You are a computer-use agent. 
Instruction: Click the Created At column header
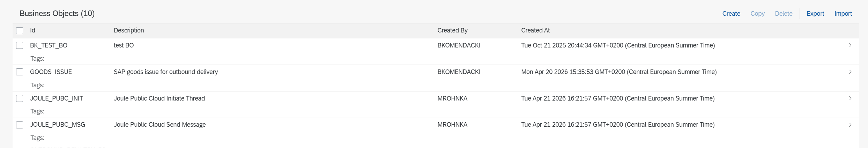(535, 30)
